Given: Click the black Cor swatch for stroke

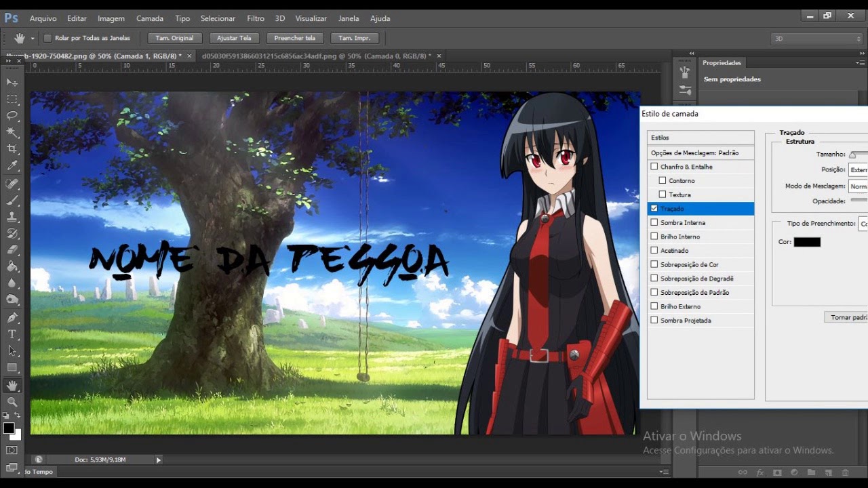Looking at the screenshot, I should coord(807,242).
